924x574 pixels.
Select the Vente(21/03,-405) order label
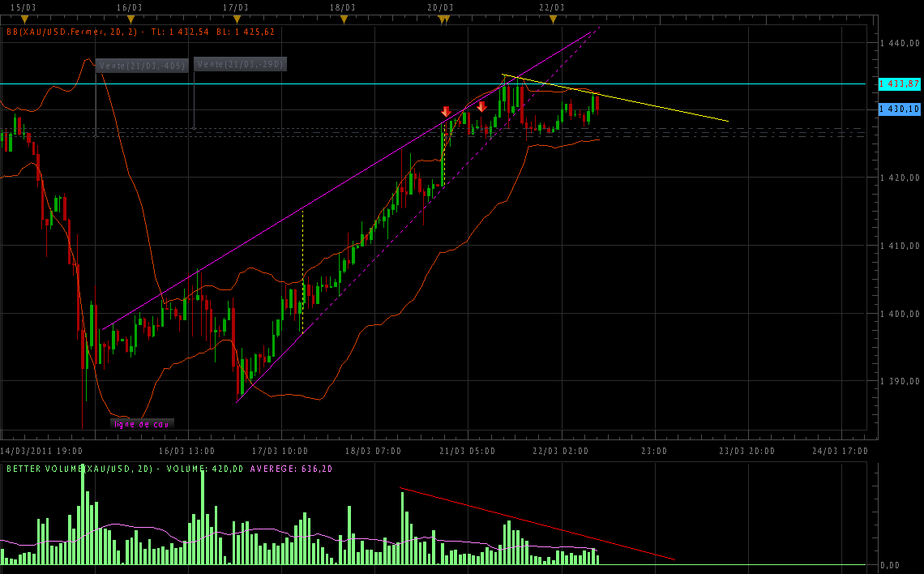(143, 66)
